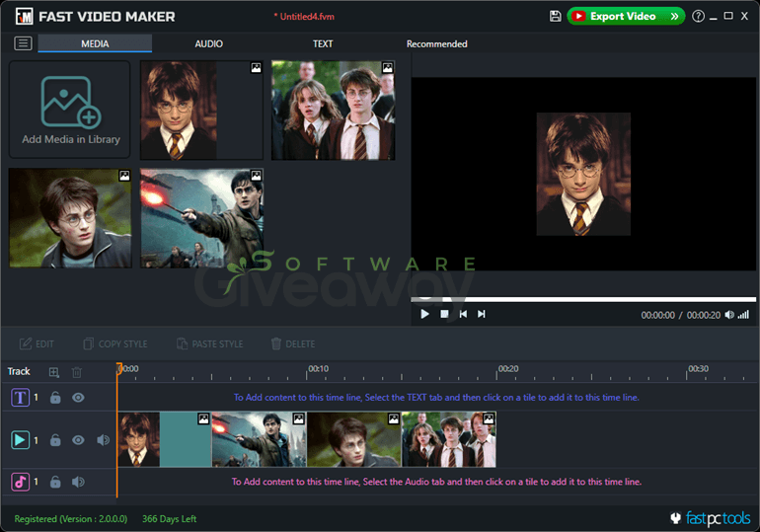760x532 pixels.
Task: Click the image type badge on the wand duel timeline clip
Action: click(x=298, y=418)
